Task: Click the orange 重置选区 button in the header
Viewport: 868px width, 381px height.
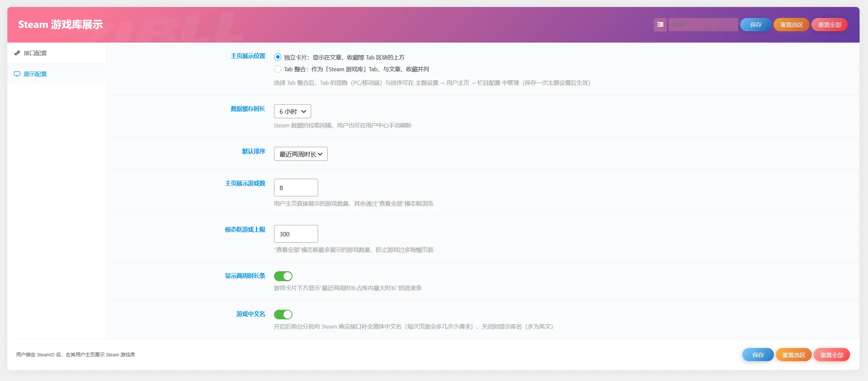Action: coord(791,25)
